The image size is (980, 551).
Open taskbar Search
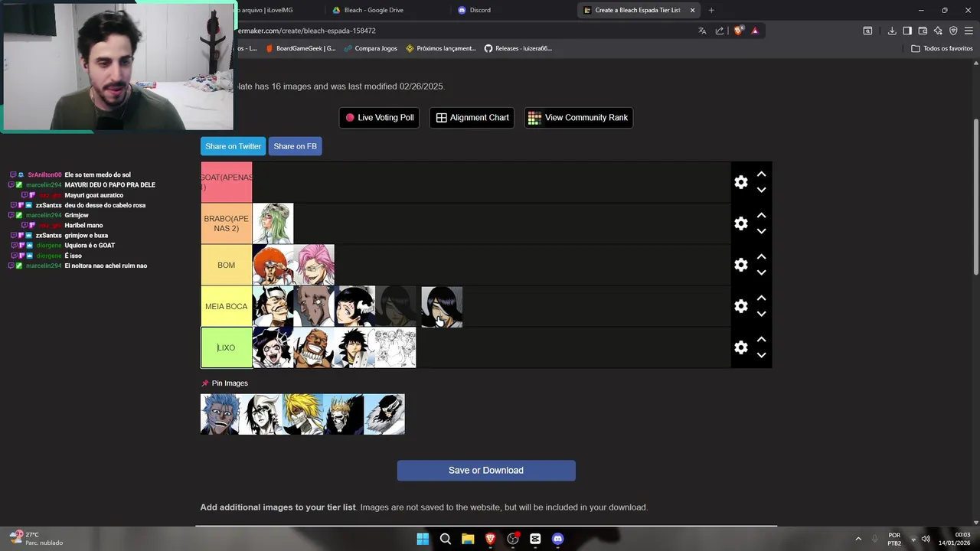[x=446, y=539]
